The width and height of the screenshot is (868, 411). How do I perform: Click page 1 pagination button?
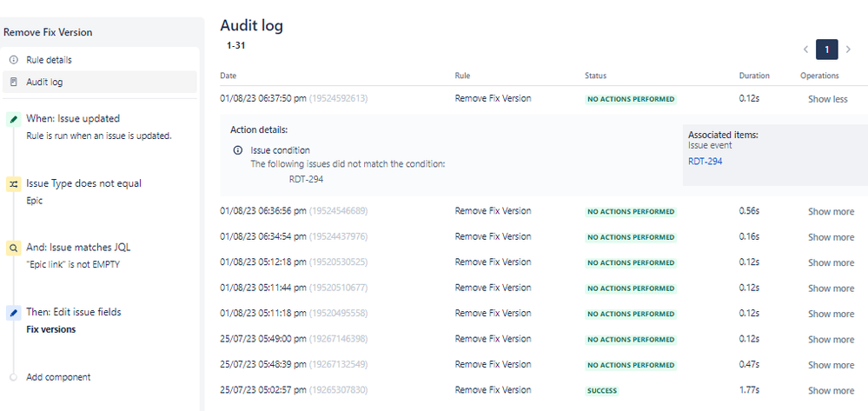click(827, 50)
